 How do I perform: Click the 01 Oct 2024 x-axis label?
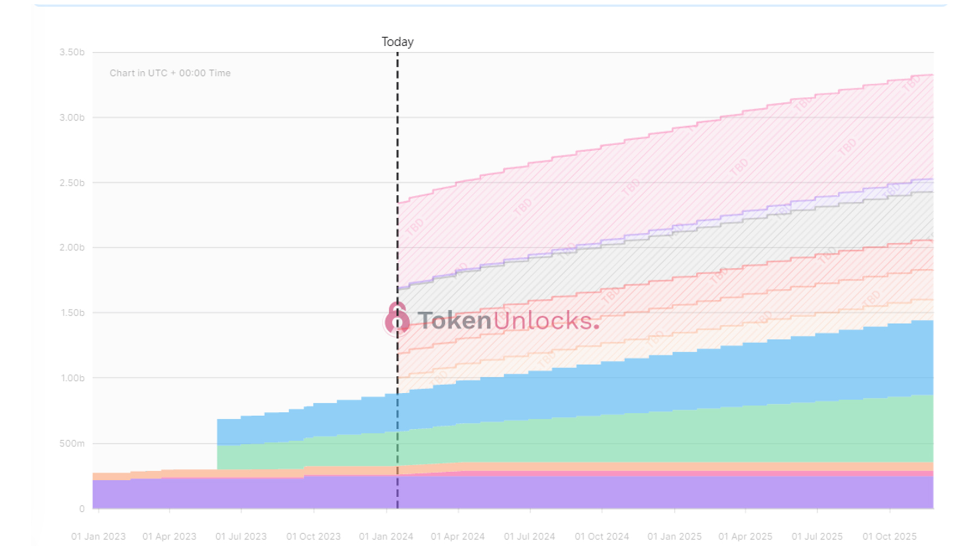(x=602, y=536)
